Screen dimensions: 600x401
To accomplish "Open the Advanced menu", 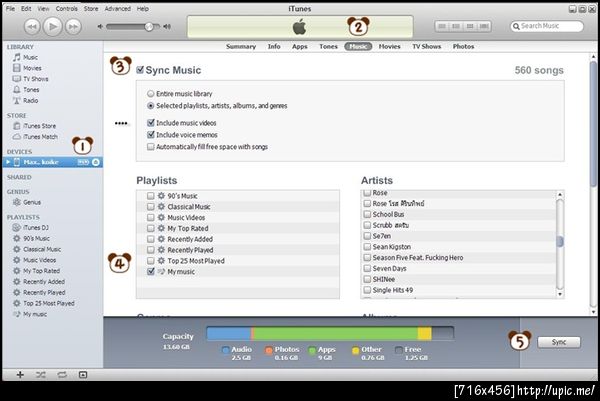I will (x=117, y=8).
